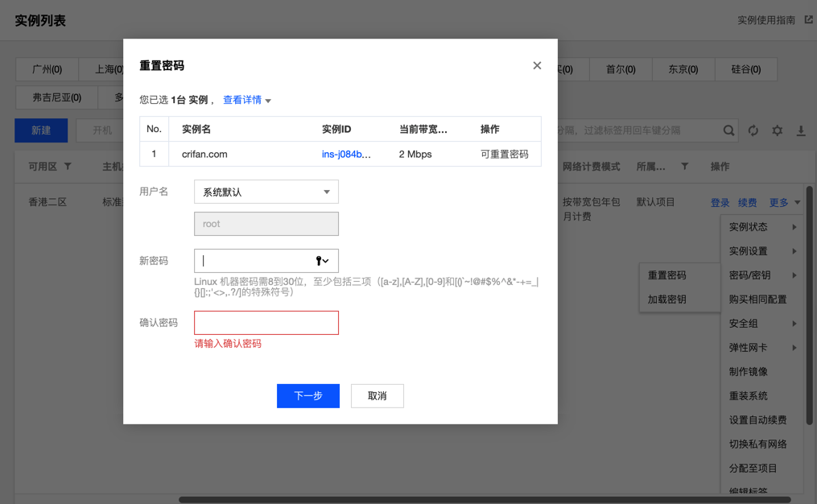Click the password key icon in 新密码 field
The image size is (817, 504).
(x=322, y=261)
